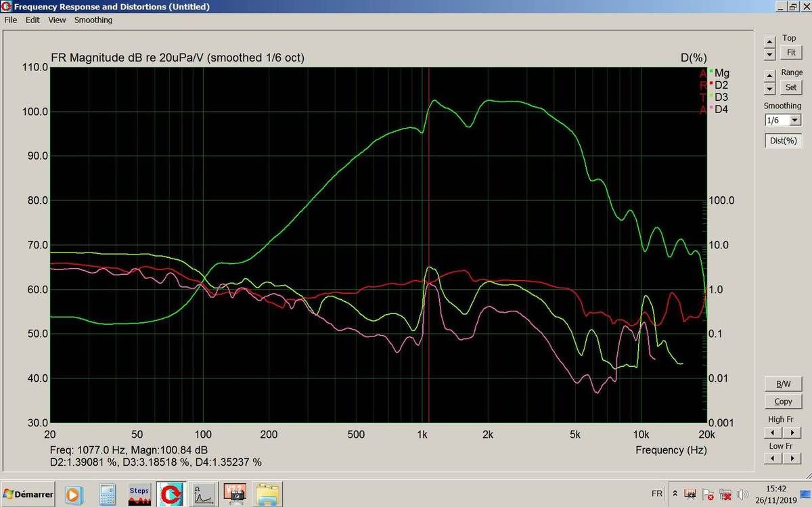Screen dimensions: 812x507
Task: Click the Action Center flag tray icon
Action: coord(708,494)
